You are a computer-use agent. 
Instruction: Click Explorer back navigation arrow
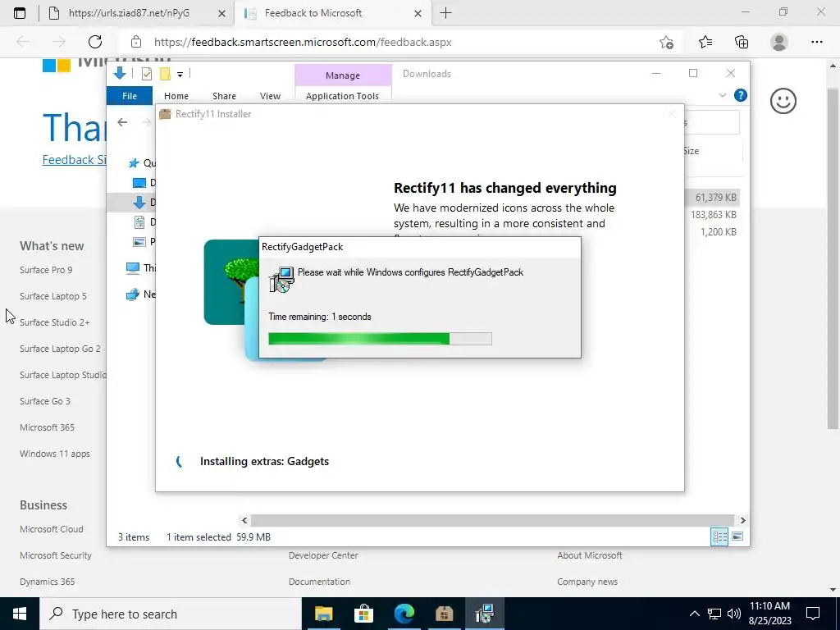click(122, 122)
